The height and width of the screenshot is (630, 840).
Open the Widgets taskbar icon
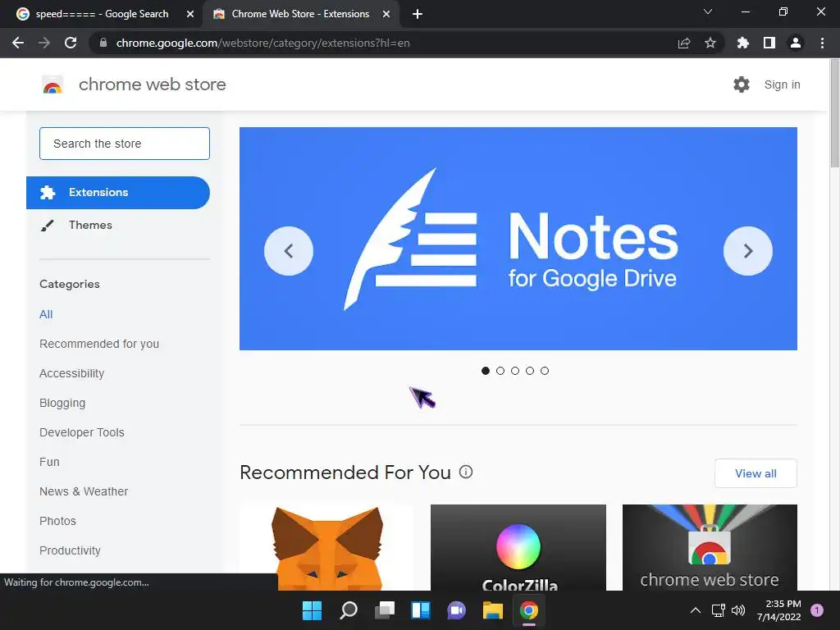point(421,610)
